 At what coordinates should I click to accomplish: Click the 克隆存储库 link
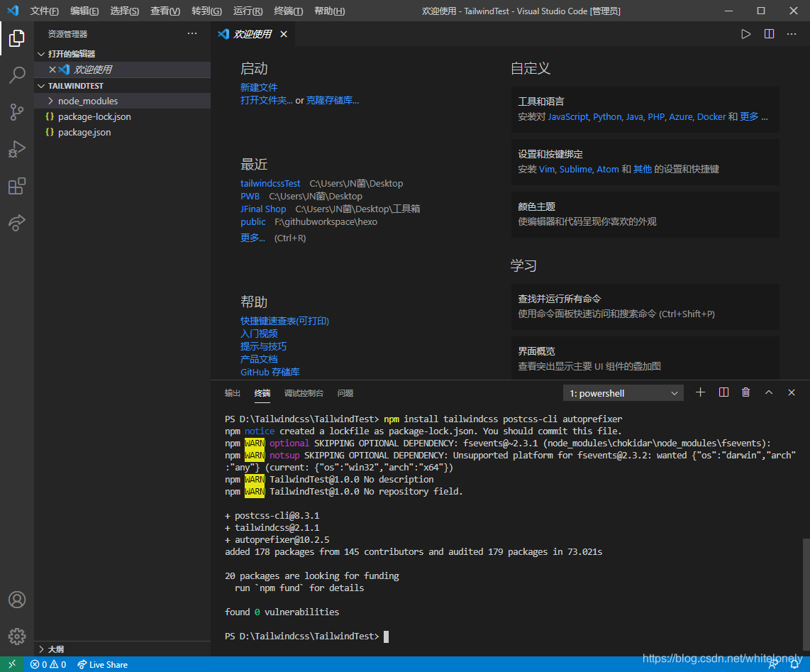tap(332, 100)
